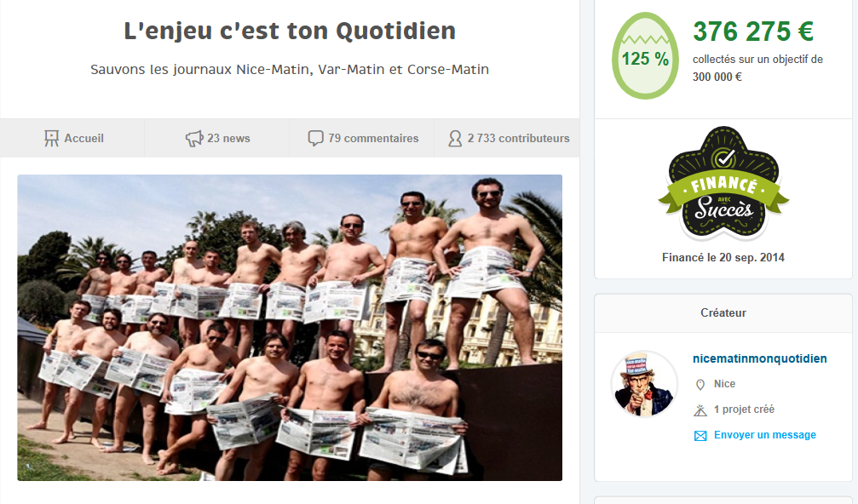Screen dimensions: 858x504
Task: Click the Uncle Sam creator avatar
Action: (x=644, y=384)
